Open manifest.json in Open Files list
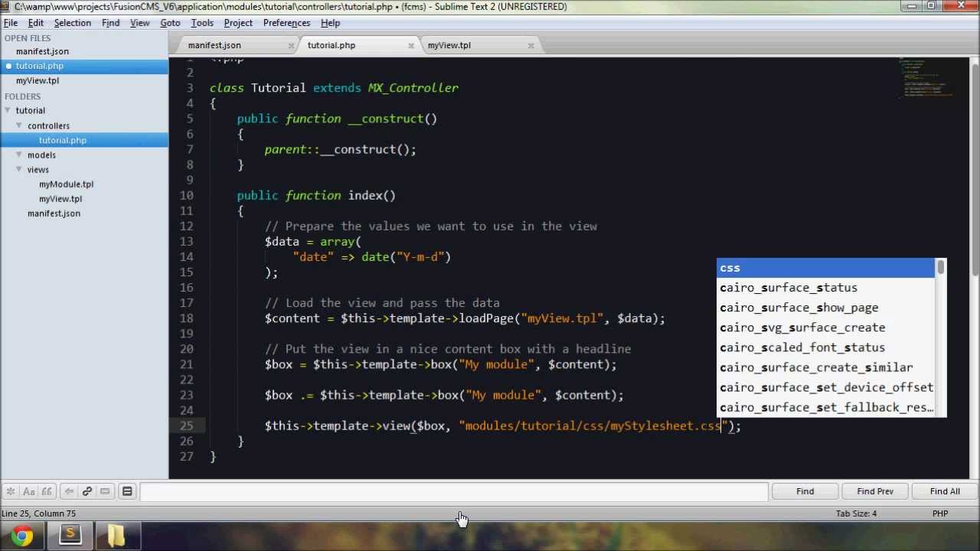The height and width of the screenshot is (551, 980). (42, 51)
